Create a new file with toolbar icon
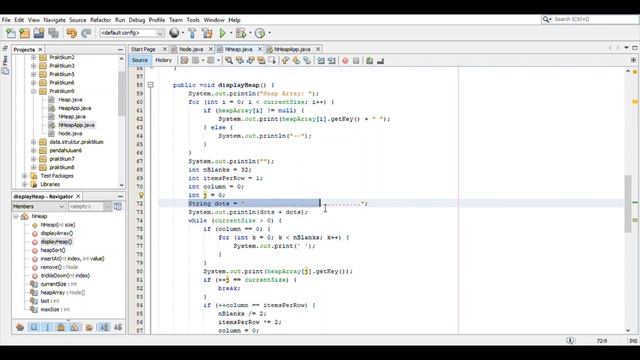 [x=11, y=33]
